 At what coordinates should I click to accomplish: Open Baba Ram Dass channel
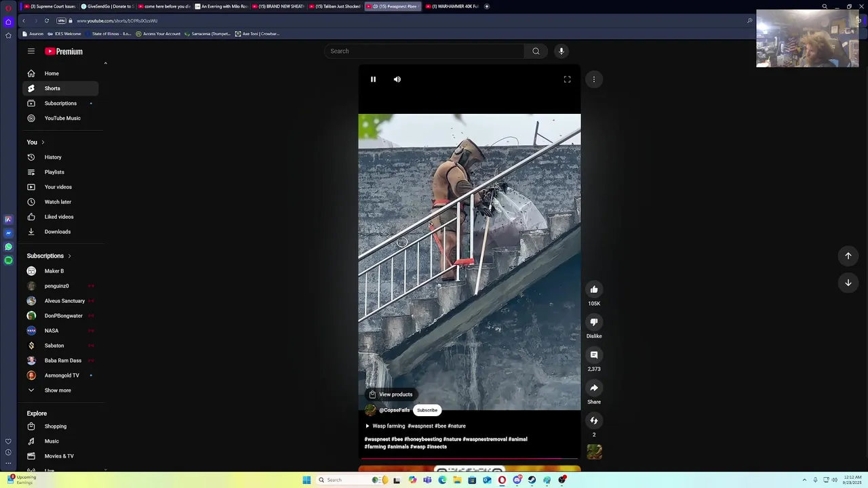60,361
